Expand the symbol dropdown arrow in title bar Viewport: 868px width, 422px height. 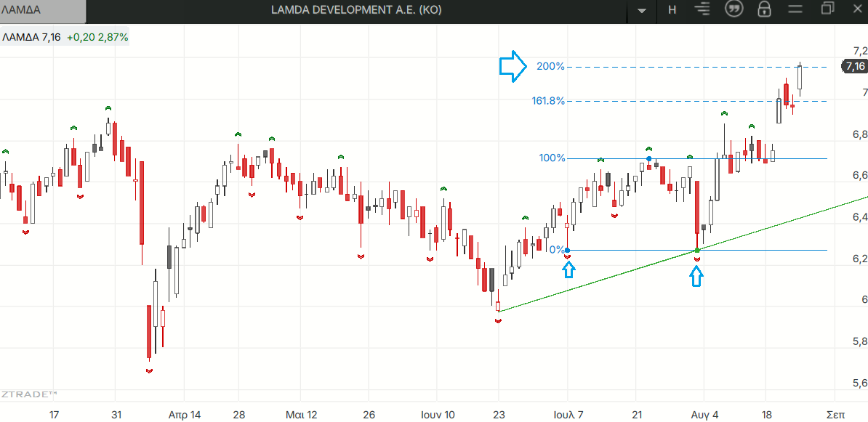(642, 10)
